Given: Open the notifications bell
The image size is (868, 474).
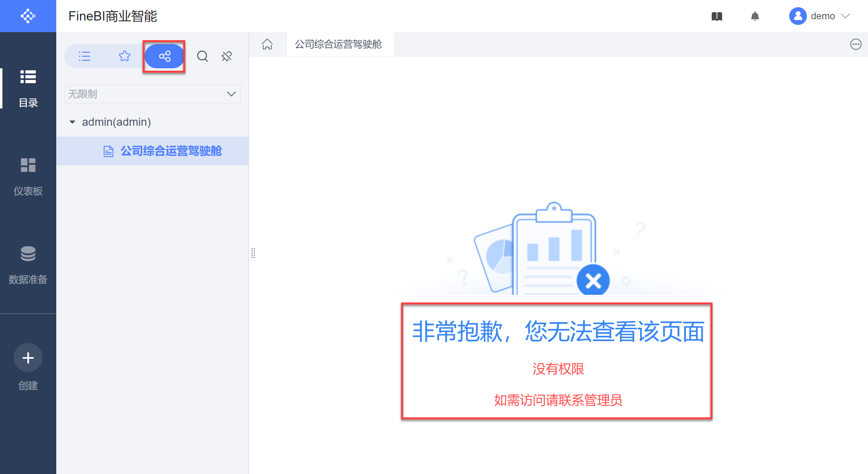Looking at the screenshot, I should click(x=755, y=16).
